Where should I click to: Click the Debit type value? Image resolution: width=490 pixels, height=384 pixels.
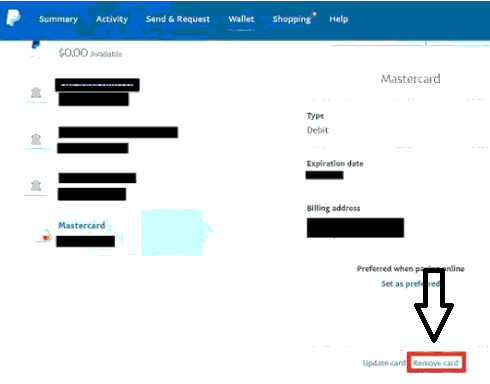click(x=318, y=130)
